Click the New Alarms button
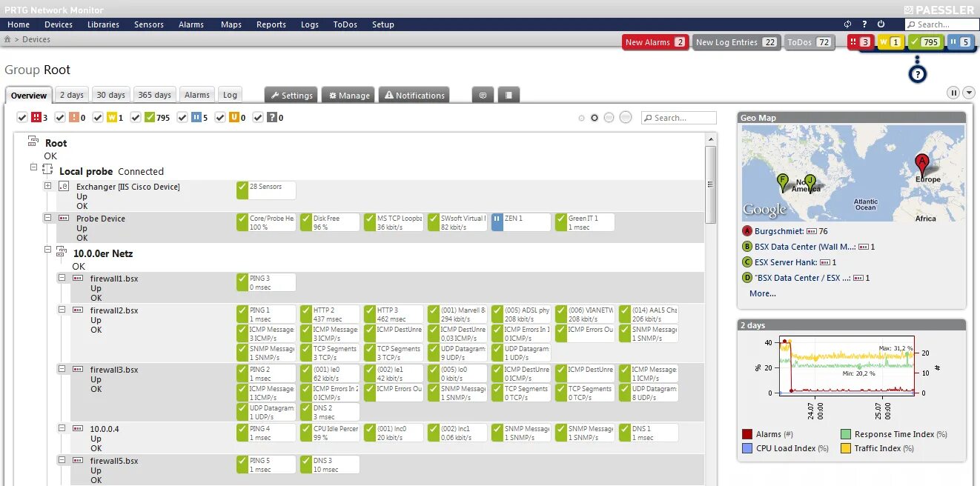This screenshot has width=980, height=486. 655,42
